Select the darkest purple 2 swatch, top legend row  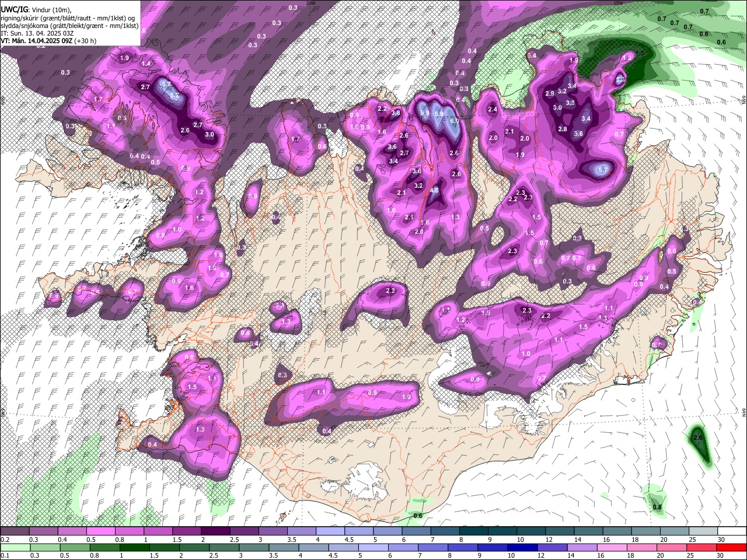point(215,531)
